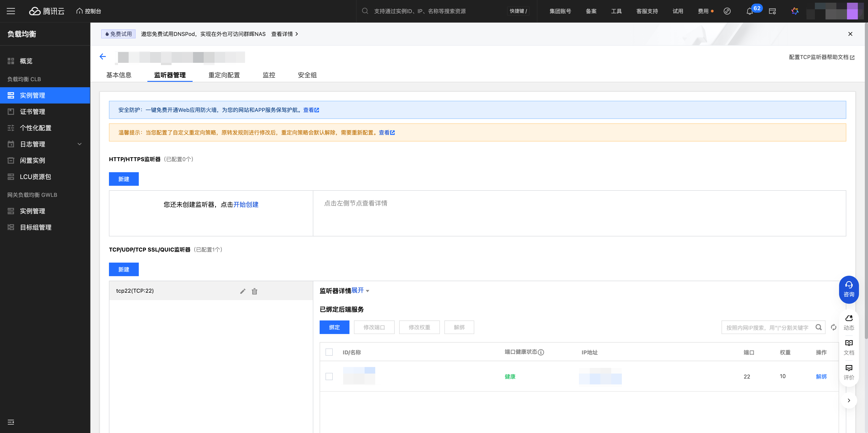The width and height of the screenshot is (868, 433).
Task: Click the blue 绑定 button
Action: [334, 327]
